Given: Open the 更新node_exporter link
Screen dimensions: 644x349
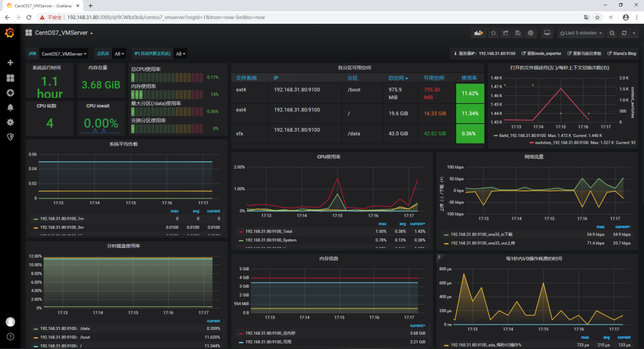Looking at the screenshot, I should [541, 54].
